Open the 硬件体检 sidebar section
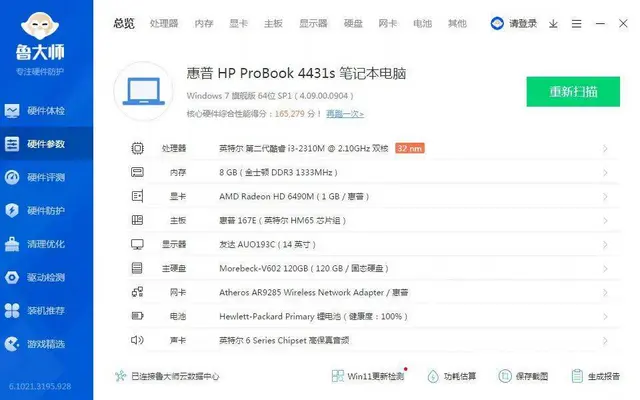Viewport: 640px width, 400px height. (x=46, y=111)
